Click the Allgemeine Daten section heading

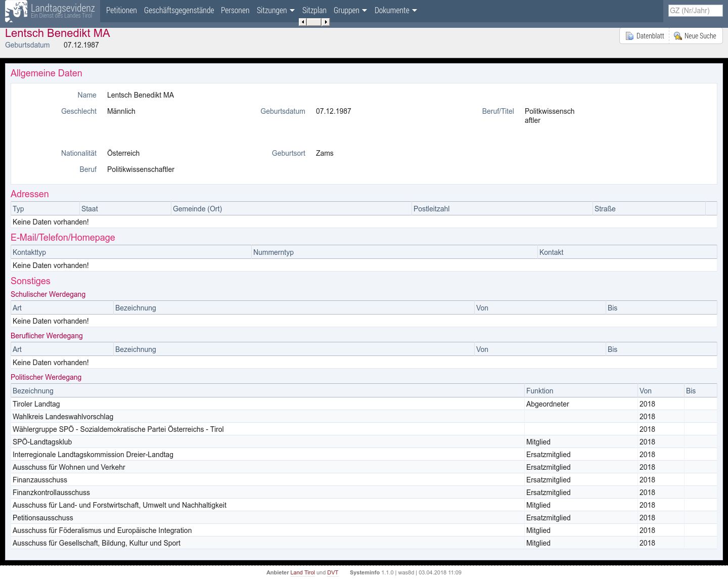click(47, 73)
